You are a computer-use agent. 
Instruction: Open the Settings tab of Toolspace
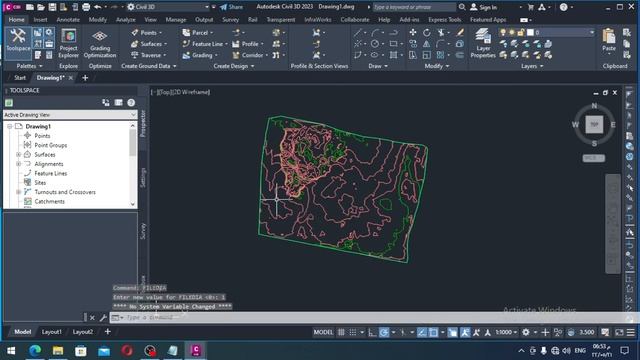(143, 177)
